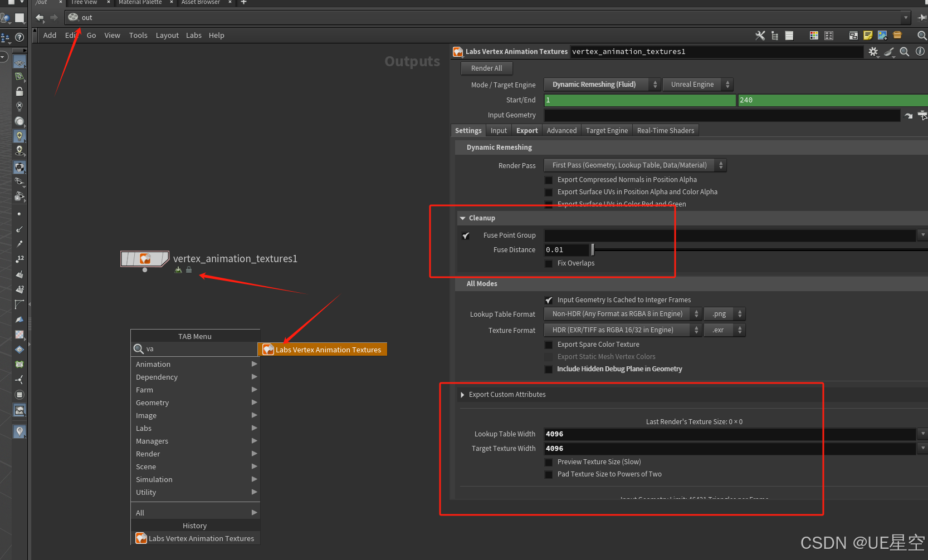Toggle Fuse Point Group checkbox
Screen dimensions: 928x560
tap(466, 235)
